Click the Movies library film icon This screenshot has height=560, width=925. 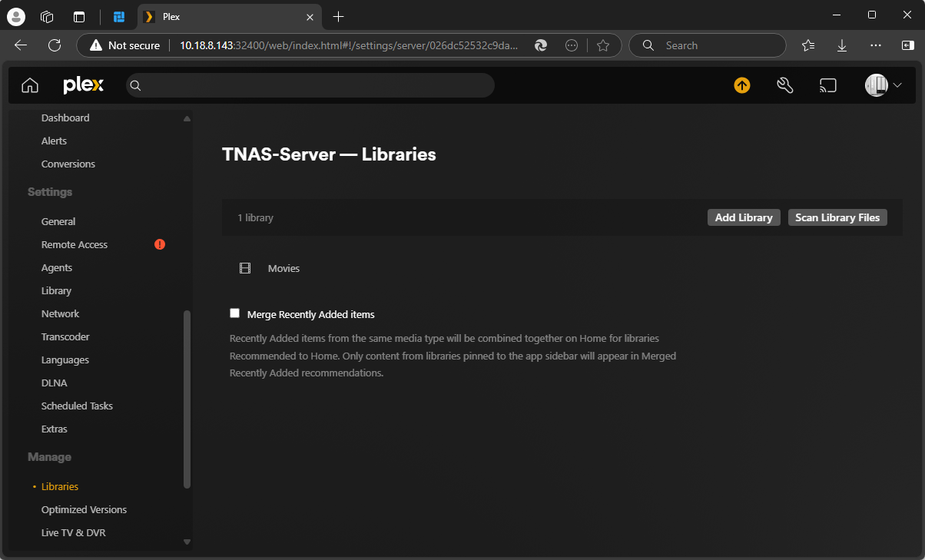point(245,268)
